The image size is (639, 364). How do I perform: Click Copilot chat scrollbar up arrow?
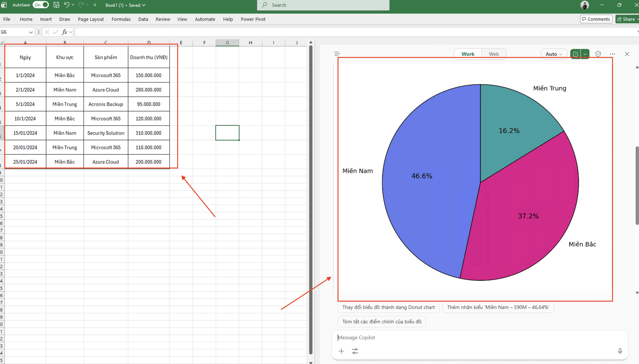(637, 67)
